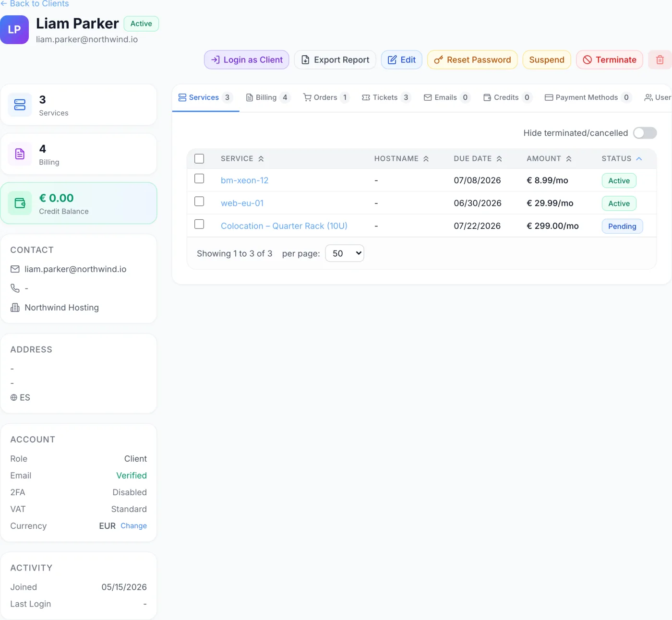Screen dimensions: 672x620
Task: Click the phone icon in Contact section
Action: tap(15, 288)
